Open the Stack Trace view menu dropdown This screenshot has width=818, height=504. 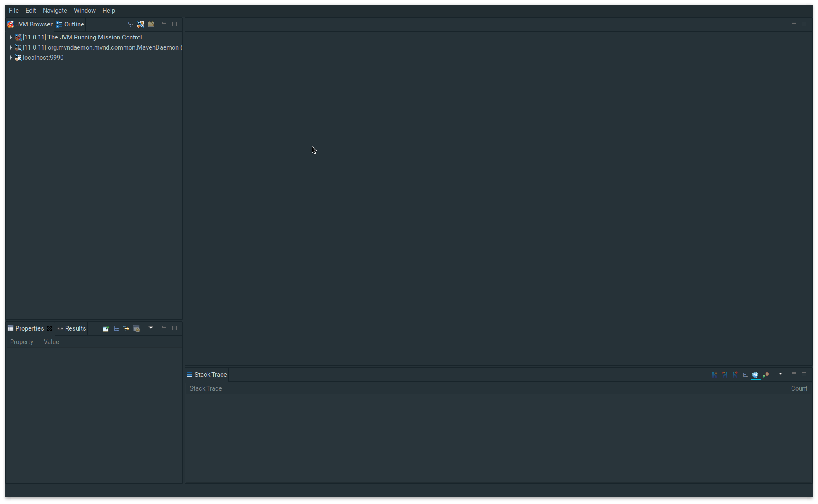click(781, 374)
